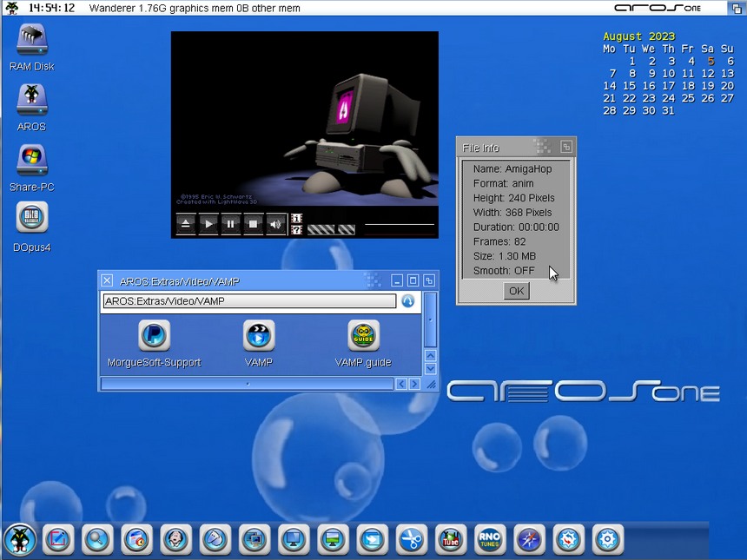Open the VAMP application icon
747x560 pixels.
click(259, 335)
